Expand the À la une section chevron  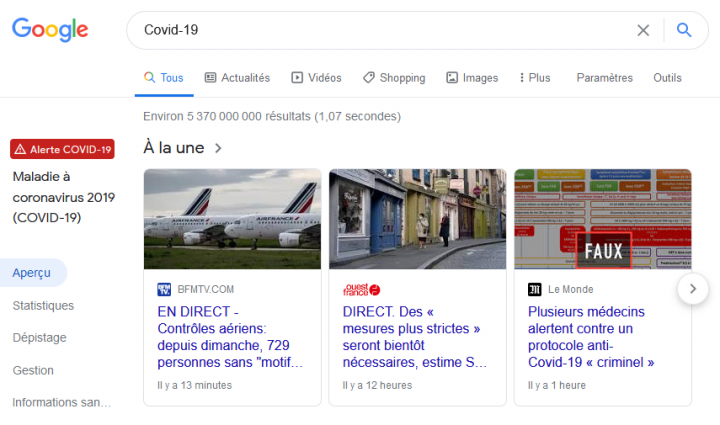pos(218,148)
